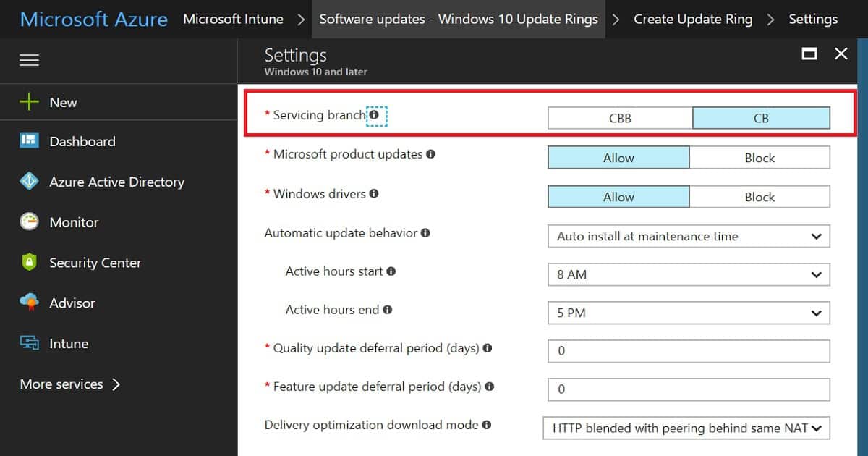
Task: Select Settings breadcrumb item
Action: (813, 19)
